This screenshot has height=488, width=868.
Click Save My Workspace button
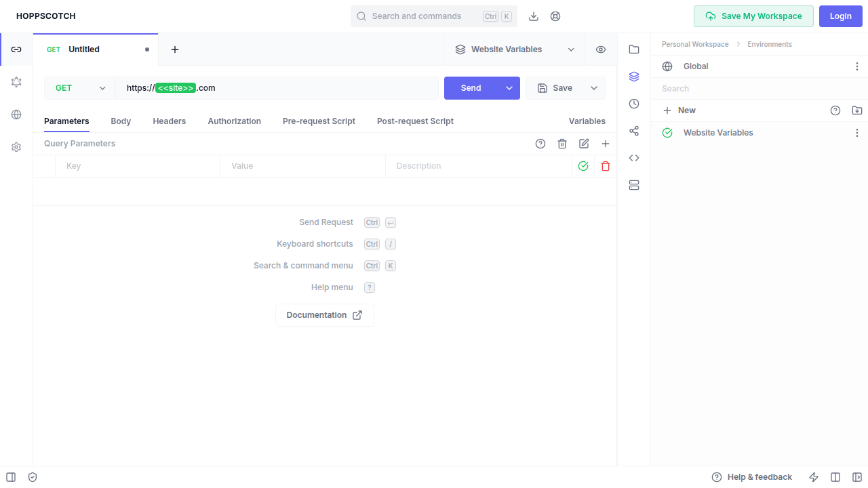[x=753, y=16]
